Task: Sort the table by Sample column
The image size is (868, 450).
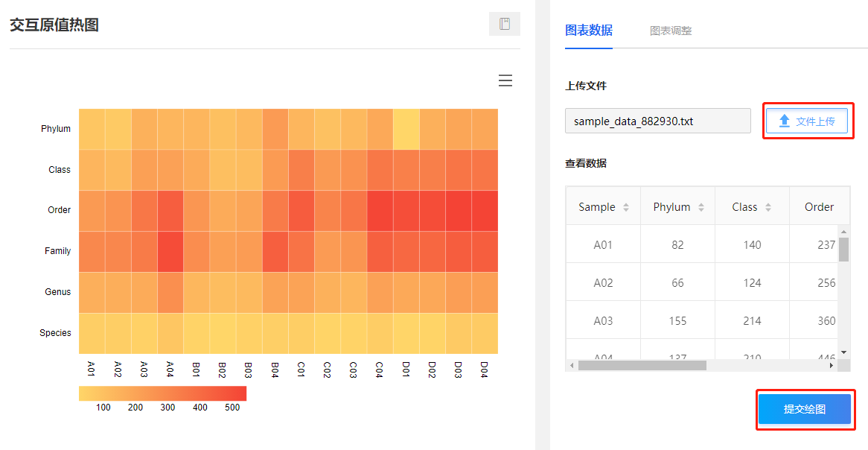Action: (625, 207)
